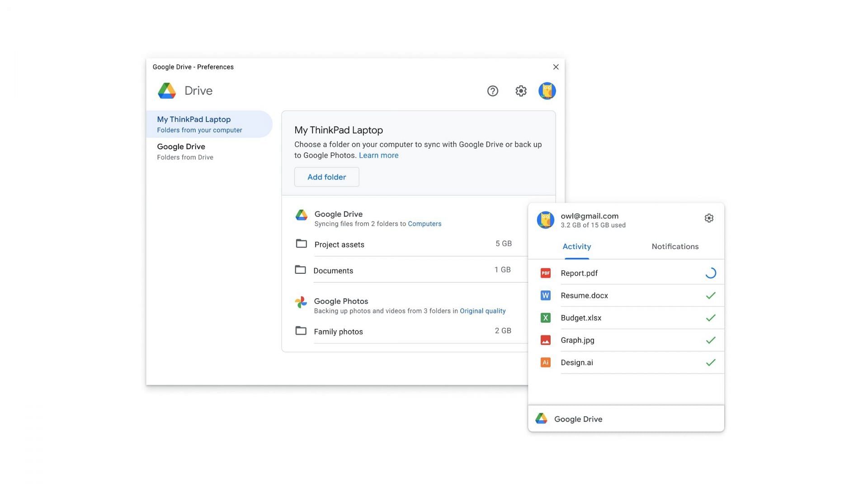Screen dimensions: 868x488
Task: Switch to the Notifications tab
Action: [675, 247]
